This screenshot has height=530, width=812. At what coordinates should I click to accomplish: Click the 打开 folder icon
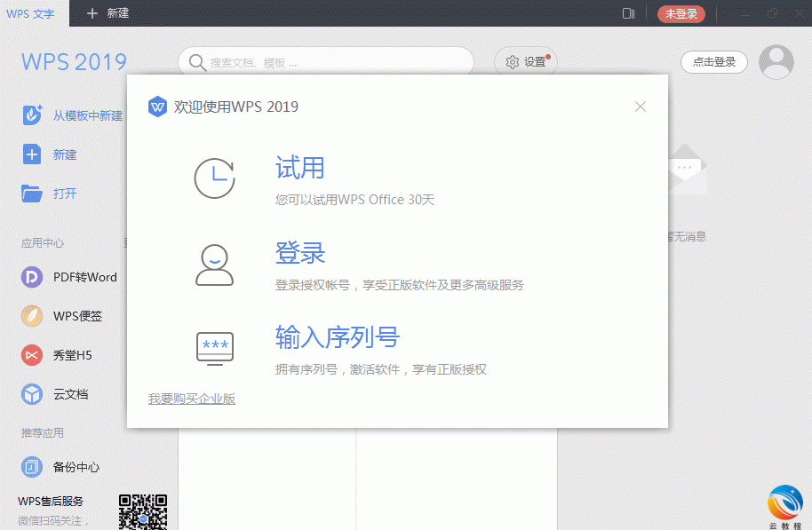click(32, 194)
